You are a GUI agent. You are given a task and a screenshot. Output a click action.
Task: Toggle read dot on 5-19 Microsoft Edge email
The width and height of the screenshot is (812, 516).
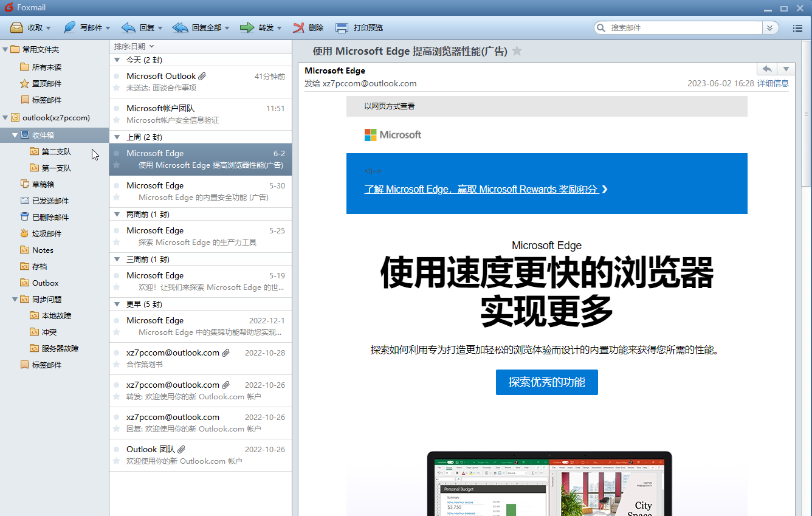(x=116, y=275)
